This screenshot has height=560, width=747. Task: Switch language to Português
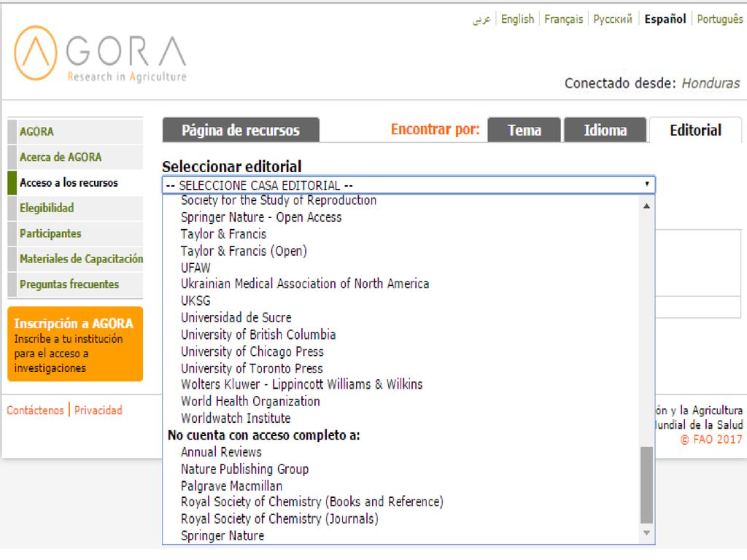pos(720,19)
